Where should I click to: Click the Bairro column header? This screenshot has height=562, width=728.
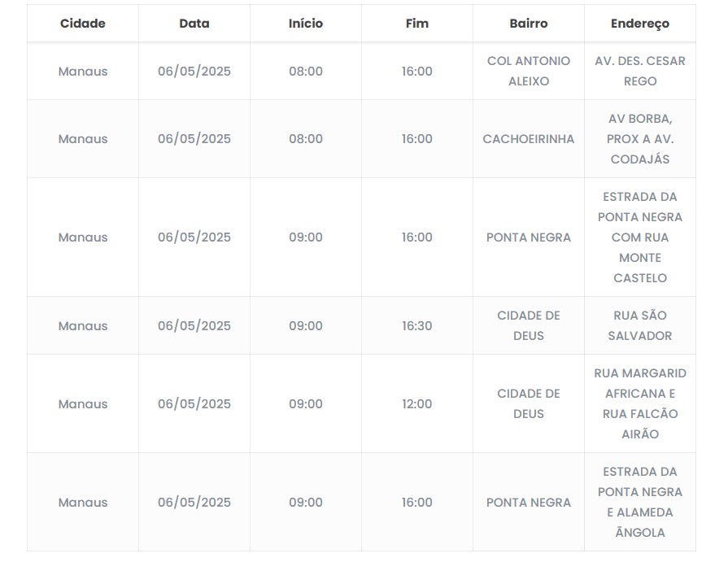[529, 24]
